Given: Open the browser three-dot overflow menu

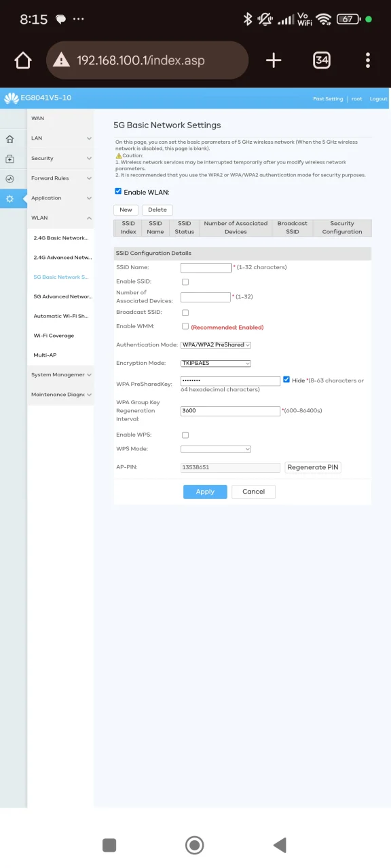Looking at the screenshot, I should [x=368, y=60].
